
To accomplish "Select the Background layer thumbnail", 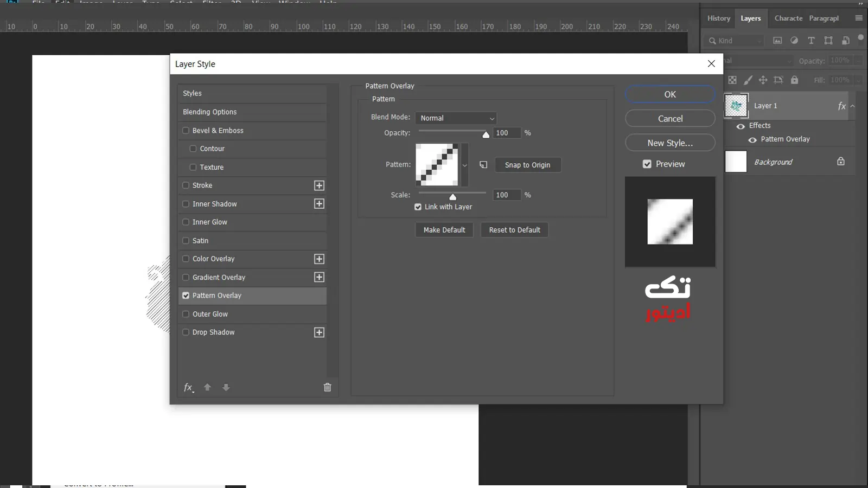I will [736, 162].
